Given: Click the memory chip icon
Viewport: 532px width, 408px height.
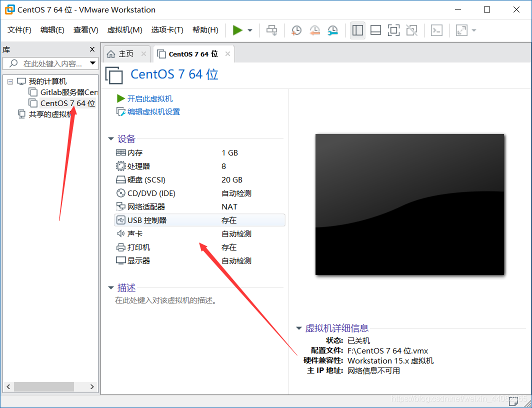Looking at the screenshot, I should [x=121, y=152].
